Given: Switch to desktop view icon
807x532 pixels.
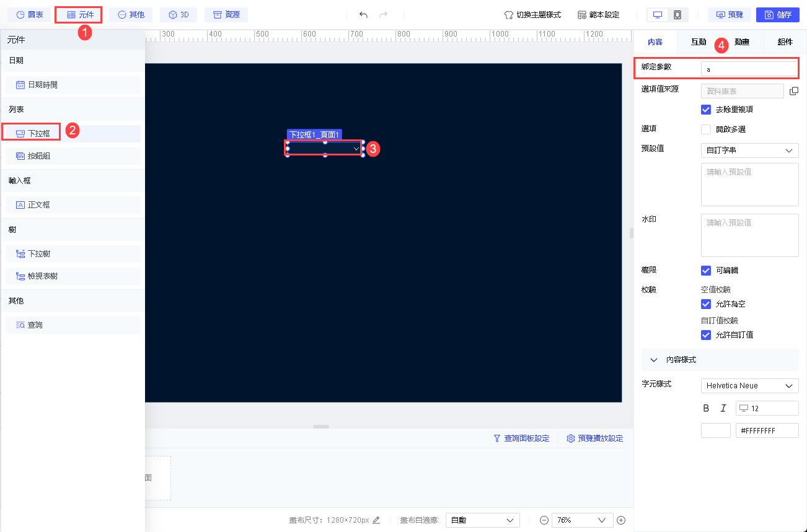Looking at the screenshot, I should (x=658, y=15).
